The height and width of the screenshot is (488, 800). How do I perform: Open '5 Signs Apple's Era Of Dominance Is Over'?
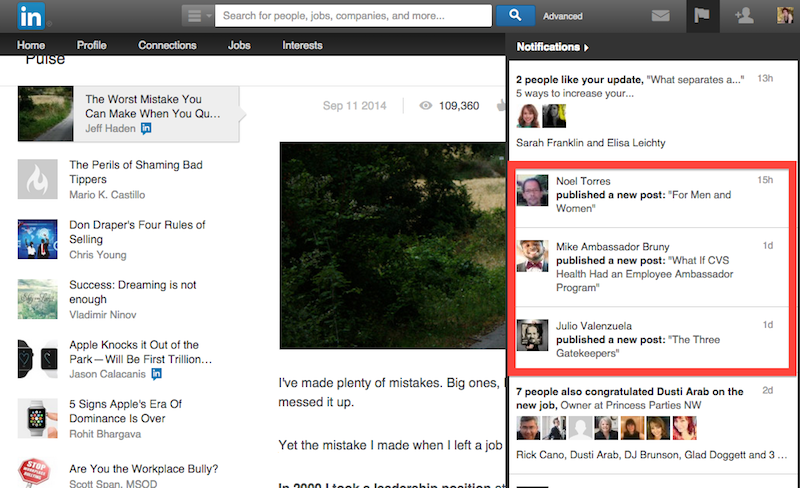[x=126, y=411]
